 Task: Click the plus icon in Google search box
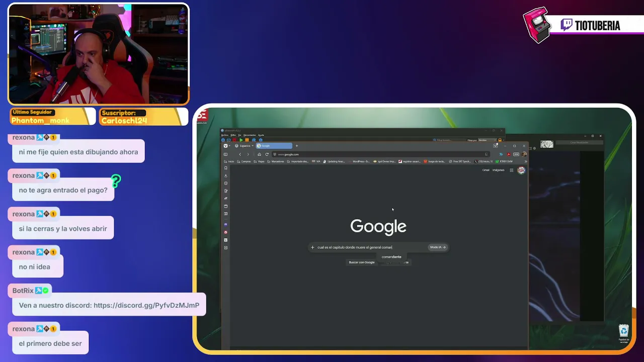pyautogui.click(x=312, y=247)
